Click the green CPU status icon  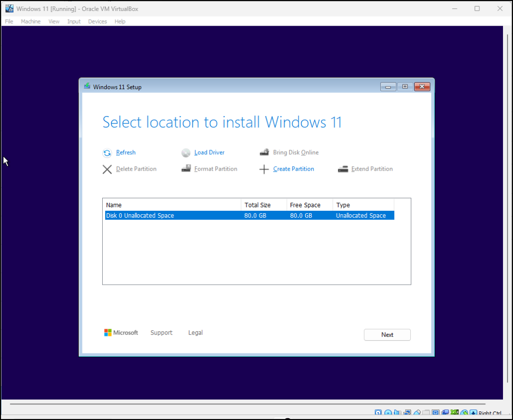(454, 412)
